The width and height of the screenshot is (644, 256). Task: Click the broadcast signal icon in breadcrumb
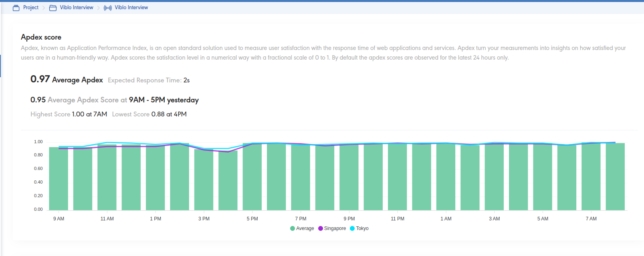coord(107,8)
